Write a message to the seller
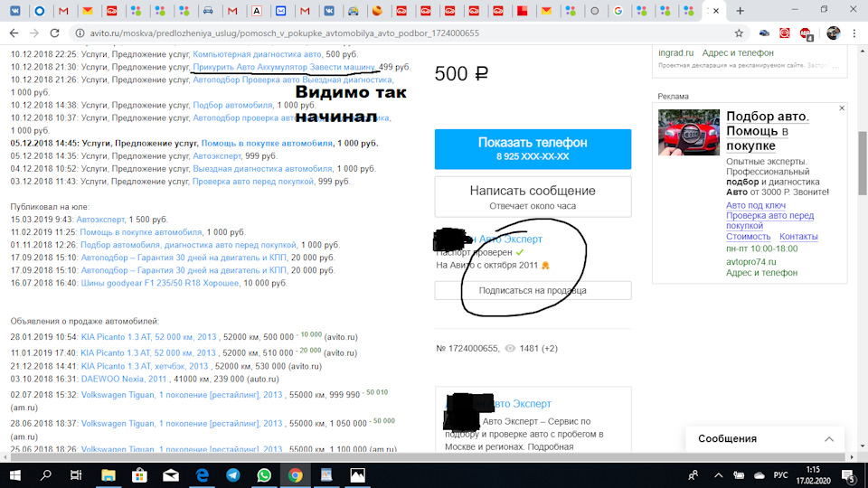This screenshot has width=868, height=488. [x=533, y=197]
